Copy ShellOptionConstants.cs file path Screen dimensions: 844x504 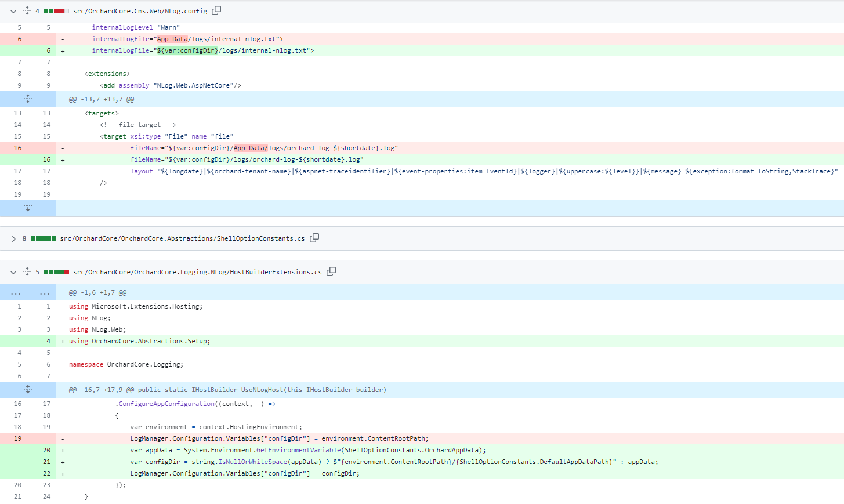pos(314,238)
